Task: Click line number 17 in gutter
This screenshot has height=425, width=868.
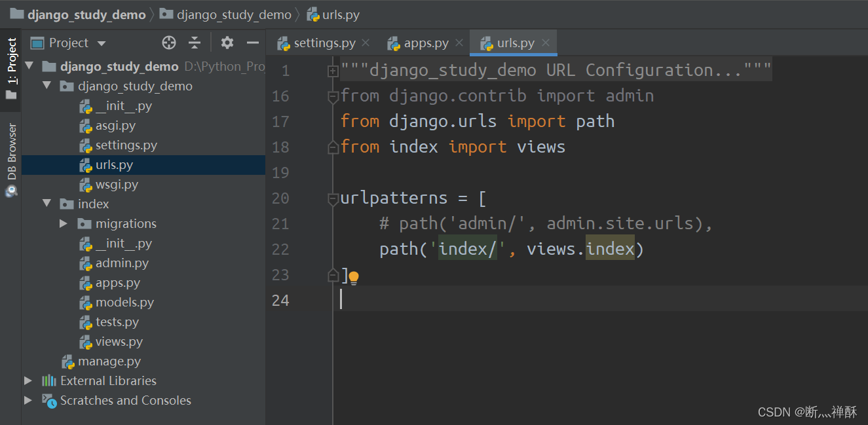Action: (x=280, y=122)
